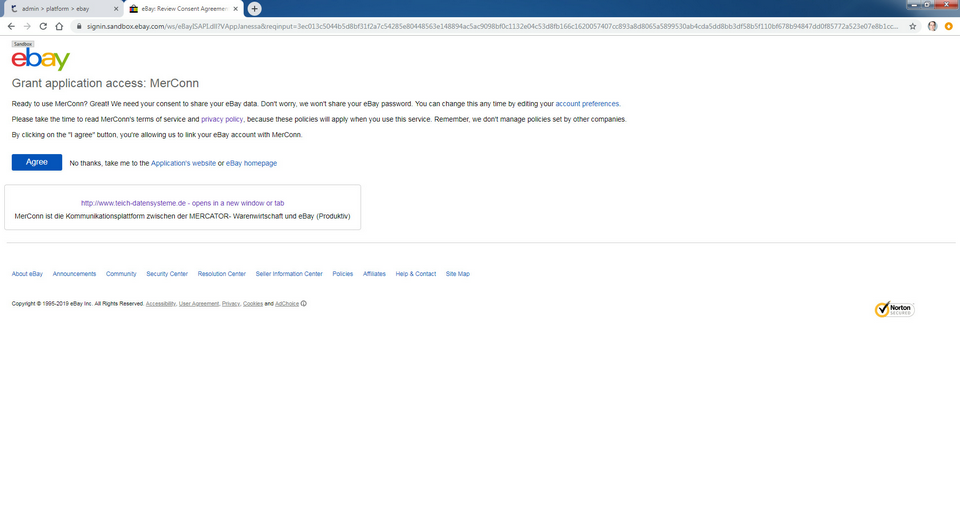960x520 pixels.
Task: Click the address bar URL
Action: tap(492, 26)
